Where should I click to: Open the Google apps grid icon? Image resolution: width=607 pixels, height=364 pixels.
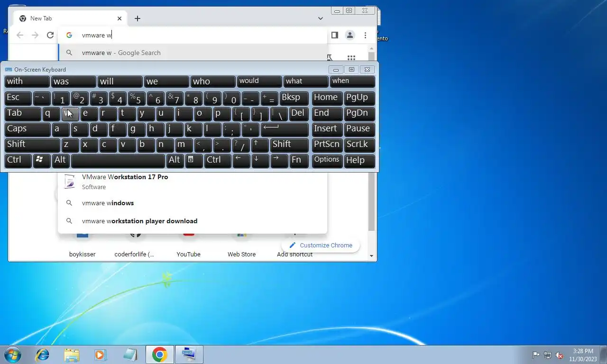coord(351,58)
